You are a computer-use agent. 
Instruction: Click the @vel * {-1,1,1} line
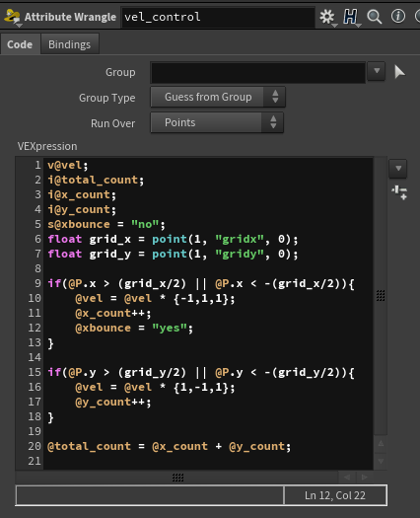tap(155, 299)
